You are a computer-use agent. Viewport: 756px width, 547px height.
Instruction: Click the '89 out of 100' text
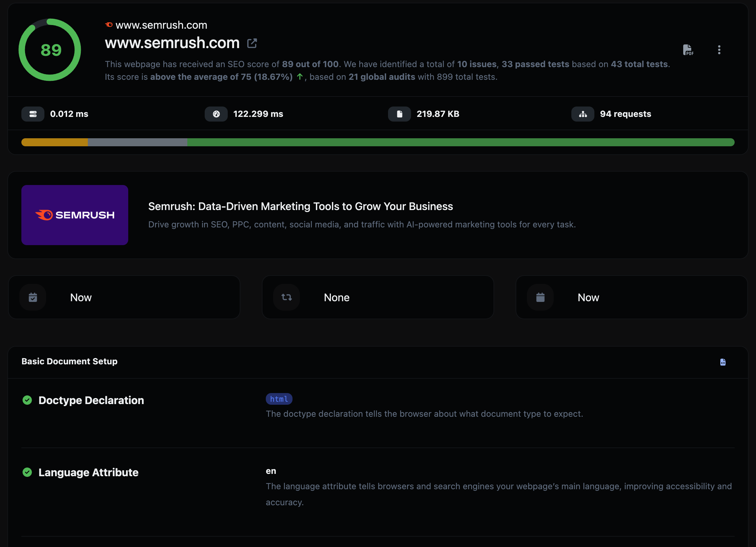(x=310, y=64)
